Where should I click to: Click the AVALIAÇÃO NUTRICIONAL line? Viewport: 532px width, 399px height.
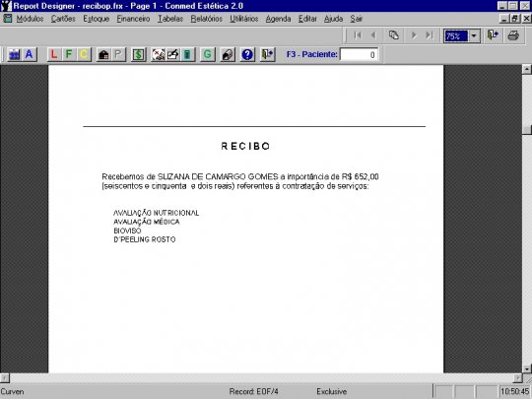(156, 213)
